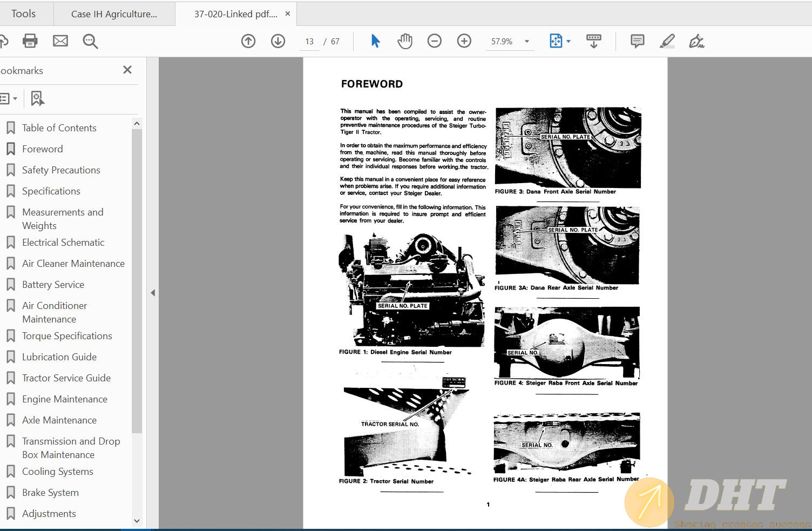Activate the selection arrow tool

click(376, 41)
